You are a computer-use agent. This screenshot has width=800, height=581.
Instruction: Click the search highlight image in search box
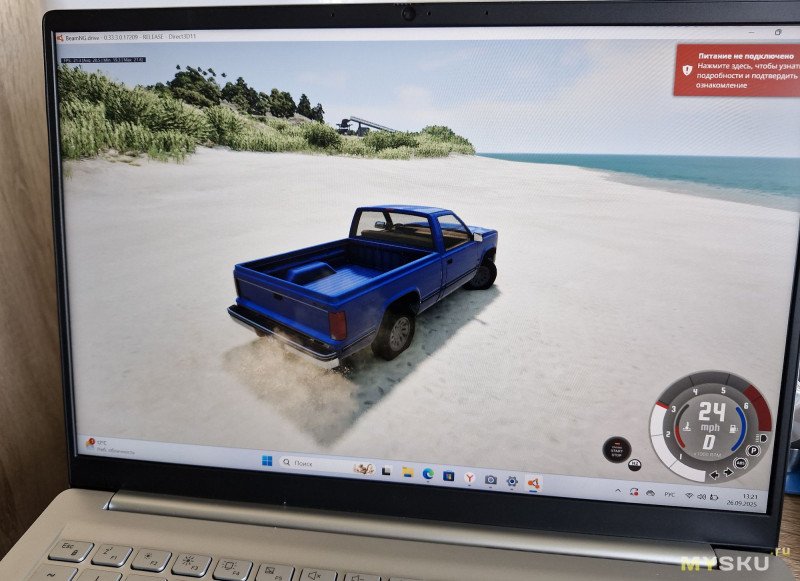[364, 469]
